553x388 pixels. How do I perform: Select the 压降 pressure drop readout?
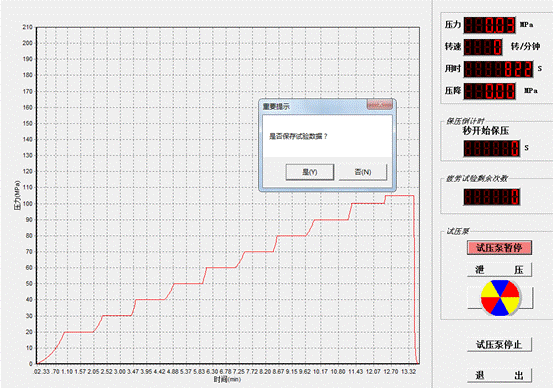tap(489, 91)
